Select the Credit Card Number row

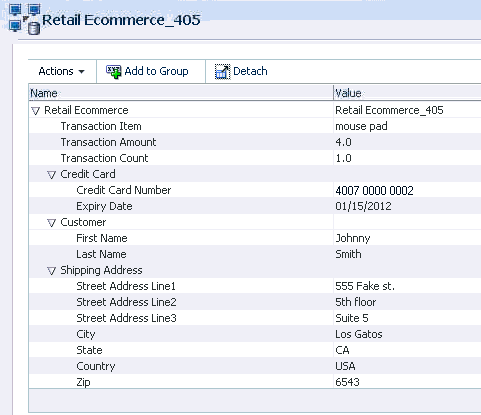(x=255, y=190)
